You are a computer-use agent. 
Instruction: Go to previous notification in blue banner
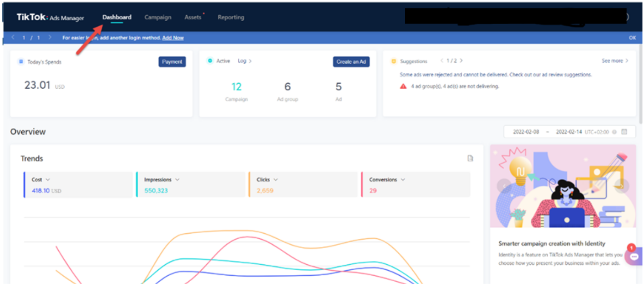tap(13, 37)
